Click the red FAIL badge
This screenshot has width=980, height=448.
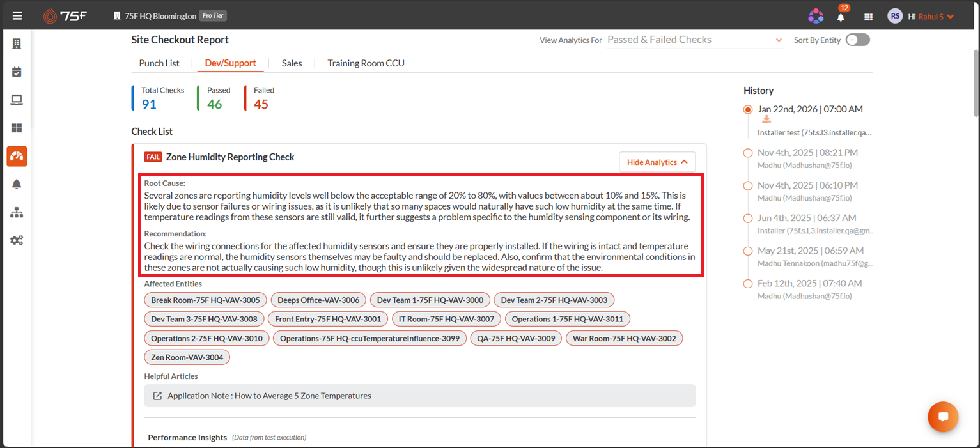coord(153,157)
